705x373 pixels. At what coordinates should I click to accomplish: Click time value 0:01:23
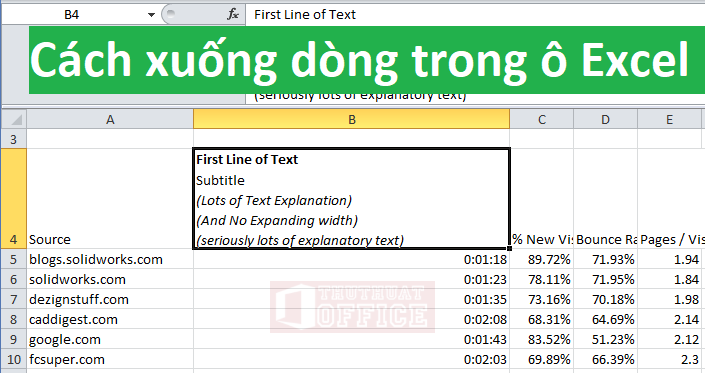pyautogui.click(x=352, y=279)
